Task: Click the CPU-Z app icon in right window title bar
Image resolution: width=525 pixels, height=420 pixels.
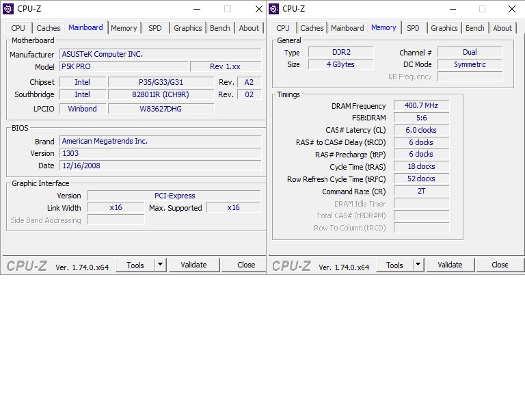Action: click(273, 9)
